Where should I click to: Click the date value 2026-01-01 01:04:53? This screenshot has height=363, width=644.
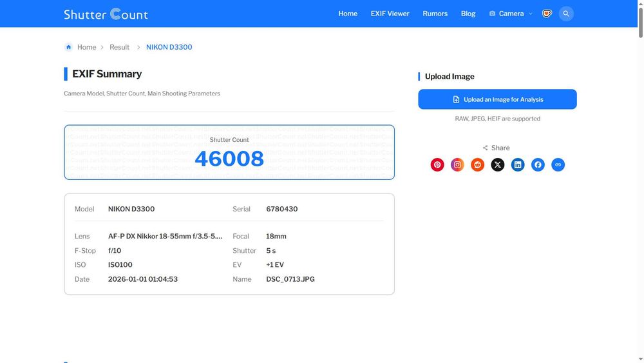coord(143,279)
